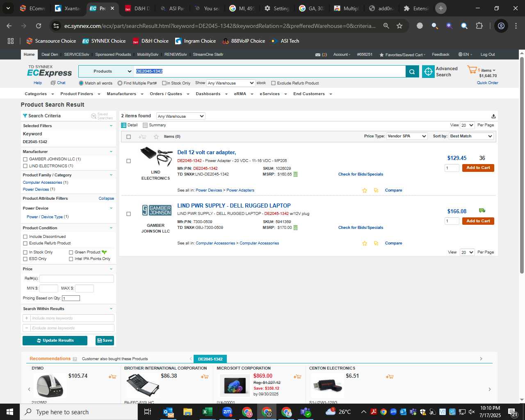
Task: Open Sort by Best Match dropdown
Action: tap(471, 136)
